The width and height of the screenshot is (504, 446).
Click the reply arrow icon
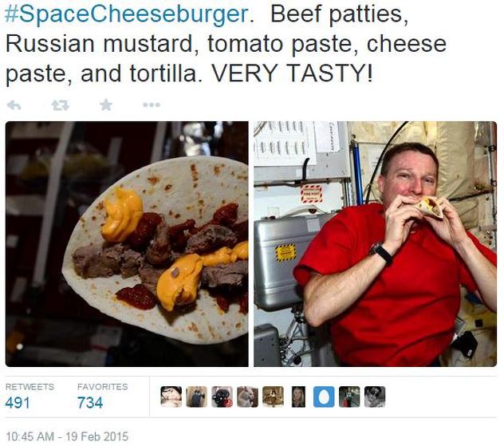point(14,105)
